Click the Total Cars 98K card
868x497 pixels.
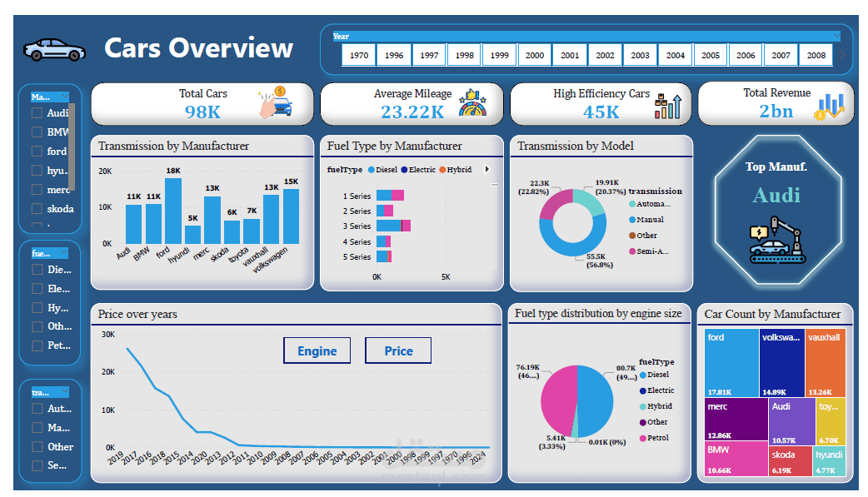pyautogui.click(x=202, y=103)
